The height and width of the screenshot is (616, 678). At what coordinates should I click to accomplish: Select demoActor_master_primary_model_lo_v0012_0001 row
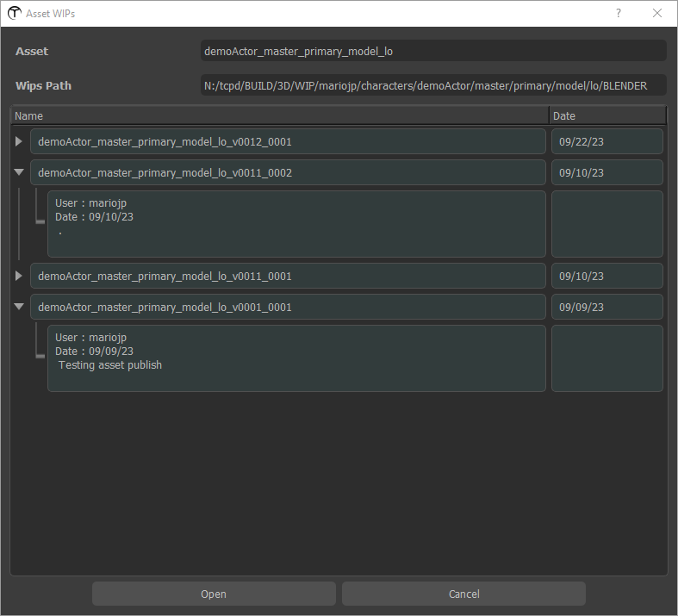click(288, 141)
